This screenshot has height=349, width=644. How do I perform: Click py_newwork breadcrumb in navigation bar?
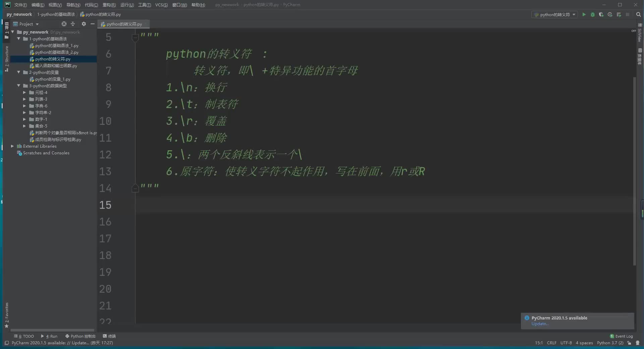19,14
